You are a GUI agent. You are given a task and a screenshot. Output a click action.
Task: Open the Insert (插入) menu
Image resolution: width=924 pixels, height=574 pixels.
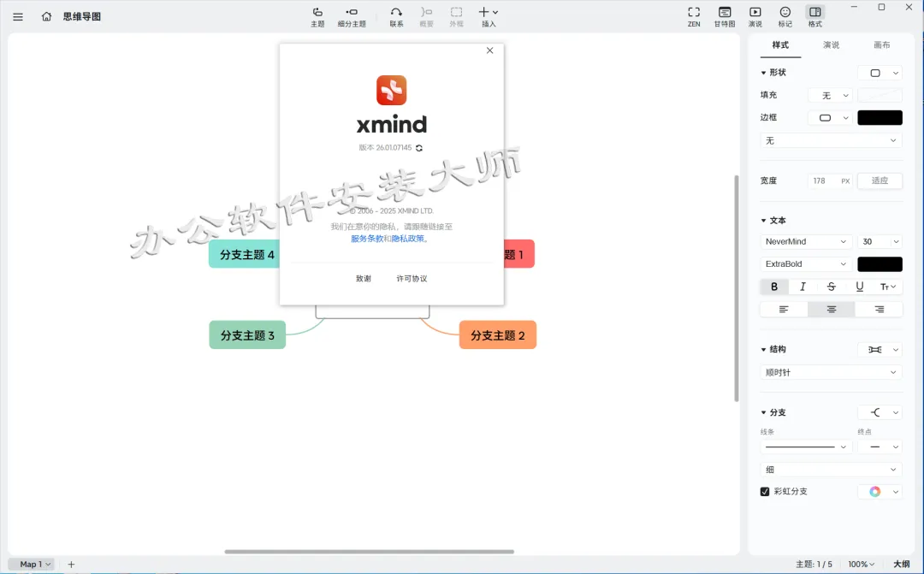pos(489,17)
